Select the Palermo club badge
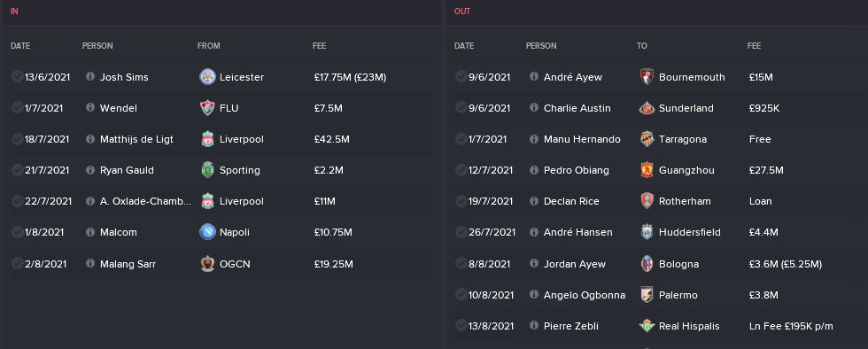 (x=646, y=294)
